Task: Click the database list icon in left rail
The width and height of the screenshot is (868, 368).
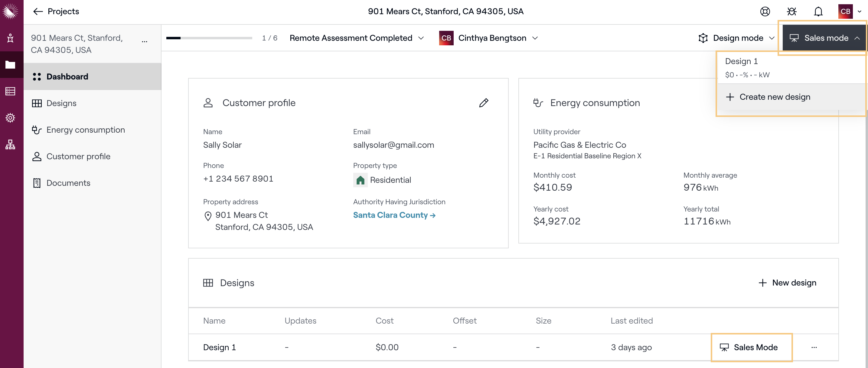Action: point(11,91)
